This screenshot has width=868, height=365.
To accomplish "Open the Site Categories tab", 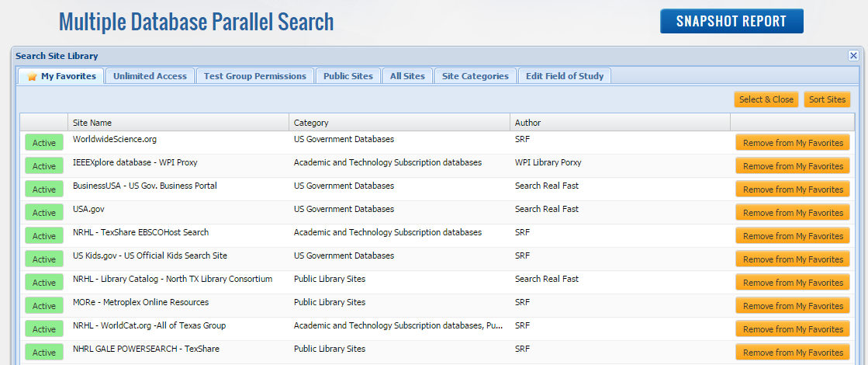I will pos(475,76).
